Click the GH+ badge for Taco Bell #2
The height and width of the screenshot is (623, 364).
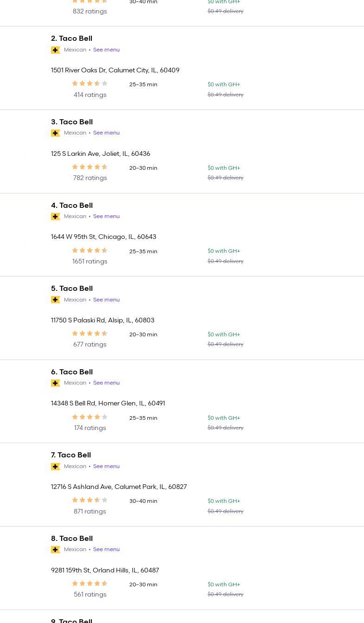56,50
